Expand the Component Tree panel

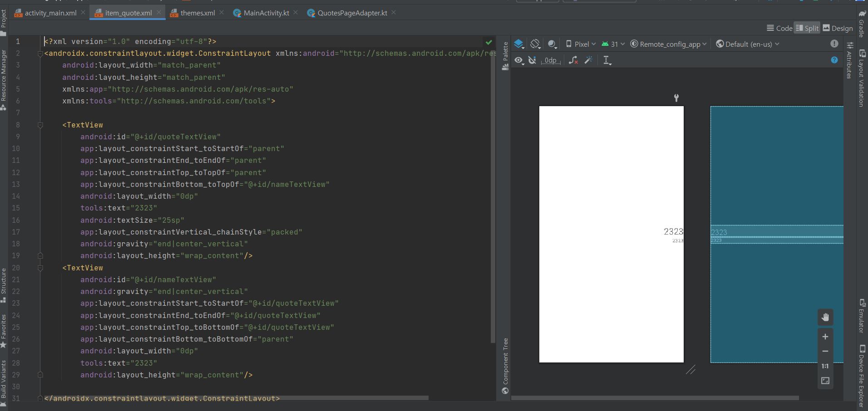(x=505, y=366)
